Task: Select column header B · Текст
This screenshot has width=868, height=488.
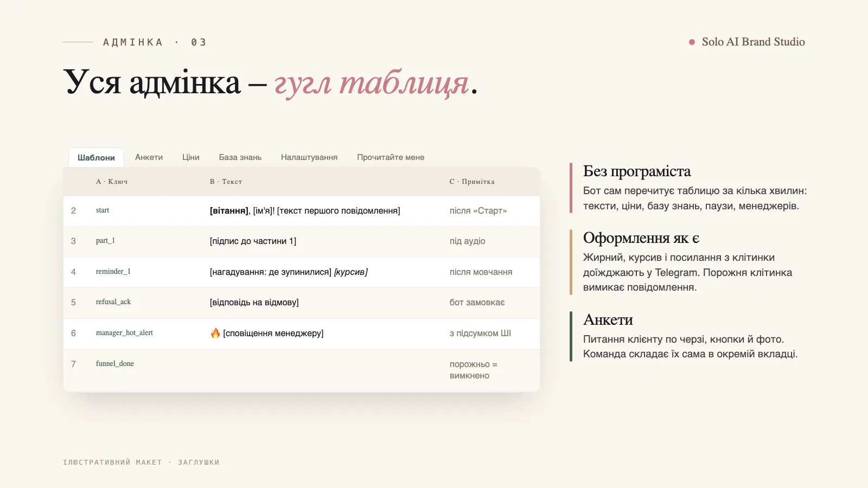Action: (x=226, y=182)
